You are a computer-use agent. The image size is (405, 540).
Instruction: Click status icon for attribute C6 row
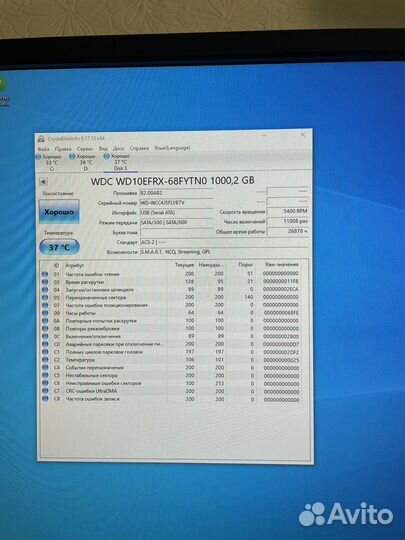[45, 383]
